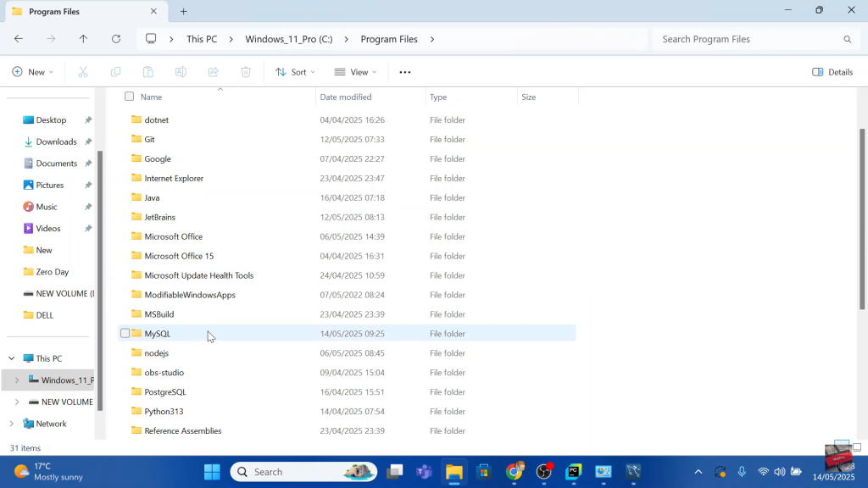Tick the checkbox beside MySQL folder
Image resolution: width=868 pixels, height=488 pixels.
click(x=125, y=333)
